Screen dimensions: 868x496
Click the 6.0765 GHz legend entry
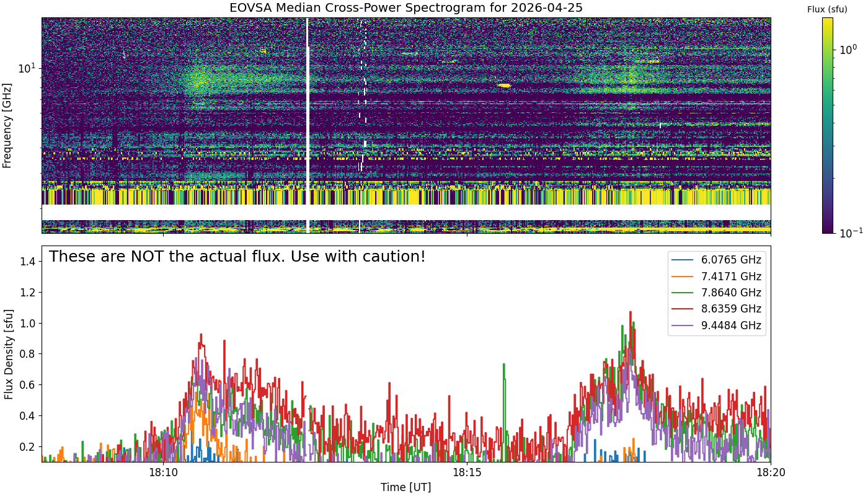717,260
